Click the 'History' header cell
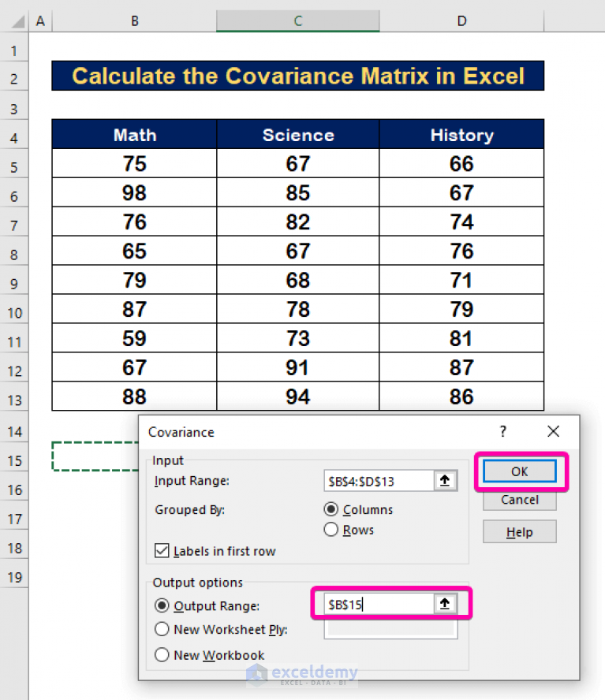The width and height of the screenshot is (605, 700). (461, 134)
